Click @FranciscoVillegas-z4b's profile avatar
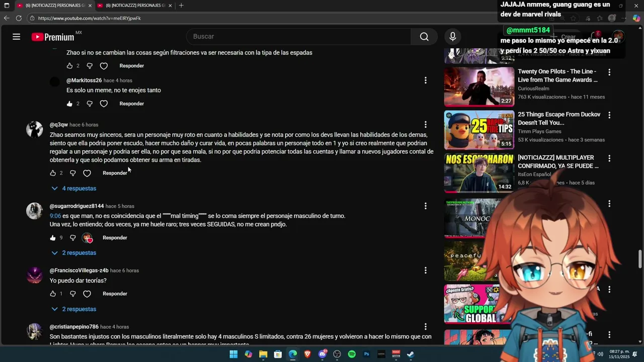Image resolution: width=644 pixels, height=362 pixels. (x=34, y=275)
